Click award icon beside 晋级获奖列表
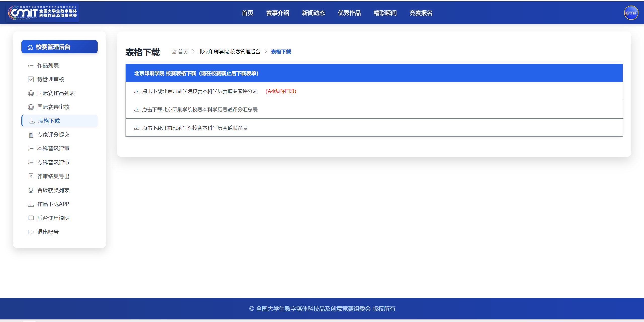This screenshot has height=322, width=644. 31,190
